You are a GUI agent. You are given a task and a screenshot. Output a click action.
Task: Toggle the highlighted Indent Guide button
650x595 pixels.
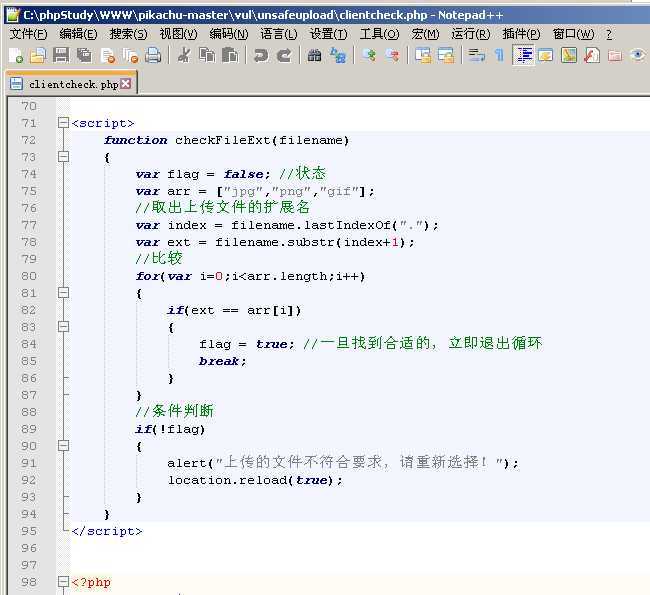[524, 55]
